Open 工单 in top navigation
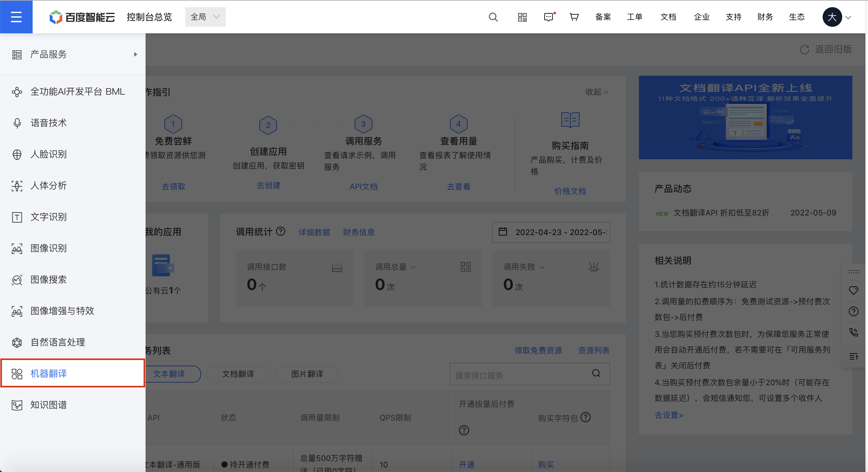The width and height of the screenshot is (868, 472). click(x=634, y=17)
